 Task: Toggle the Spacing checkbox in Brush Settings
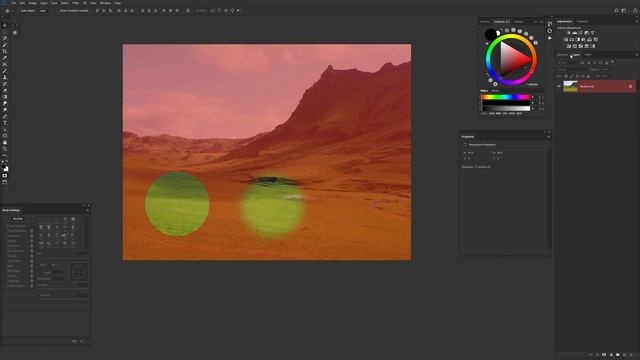coord(39,295)
